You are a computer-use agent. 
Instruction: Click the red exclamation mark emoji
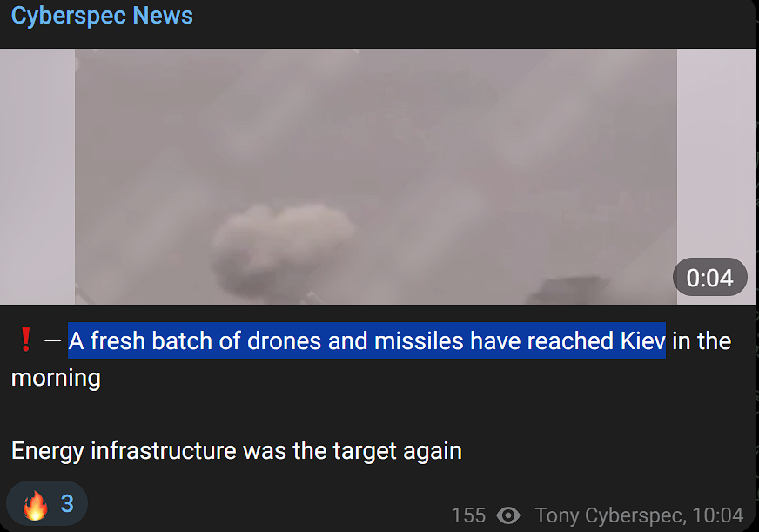point(25,340)
